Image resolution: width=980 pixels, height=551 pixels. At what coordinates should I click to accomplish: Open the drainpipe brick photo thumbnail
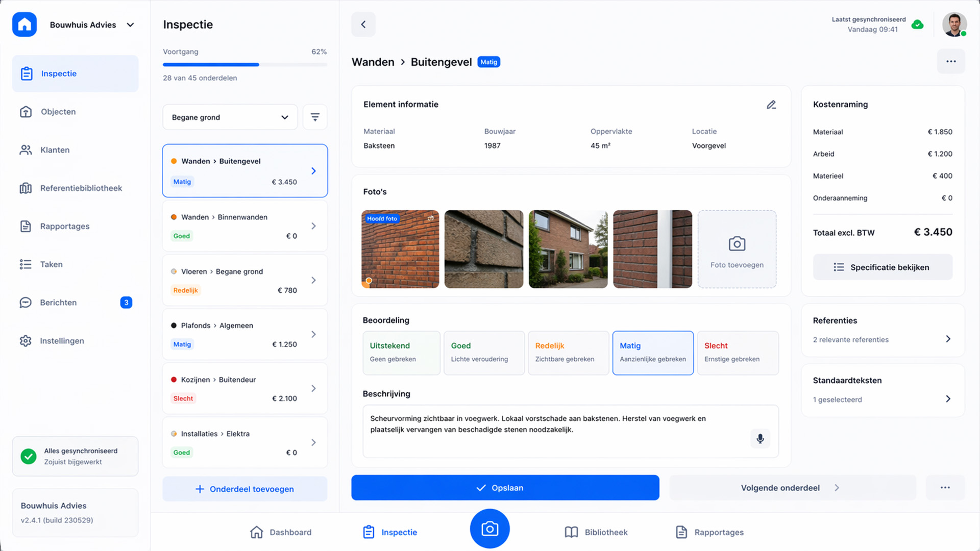pos(652,249)
